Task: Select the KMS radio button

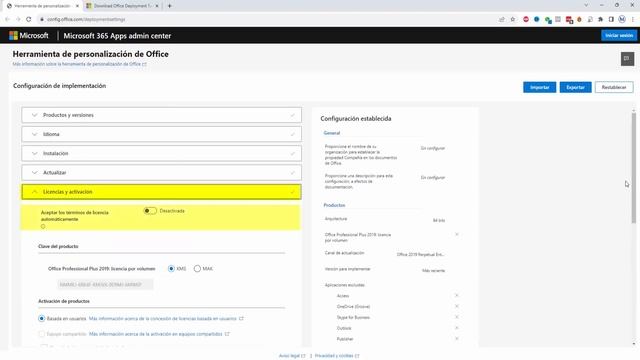Action: point(171,269)
